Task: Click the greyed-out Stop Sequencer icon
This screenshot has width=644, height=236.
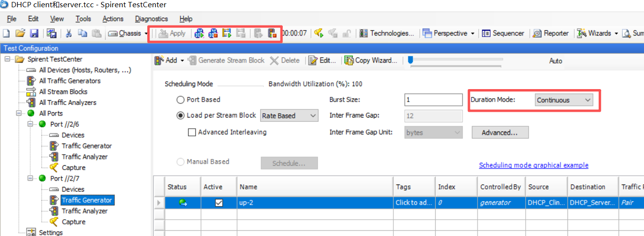Action: click(x=241, y=33)
